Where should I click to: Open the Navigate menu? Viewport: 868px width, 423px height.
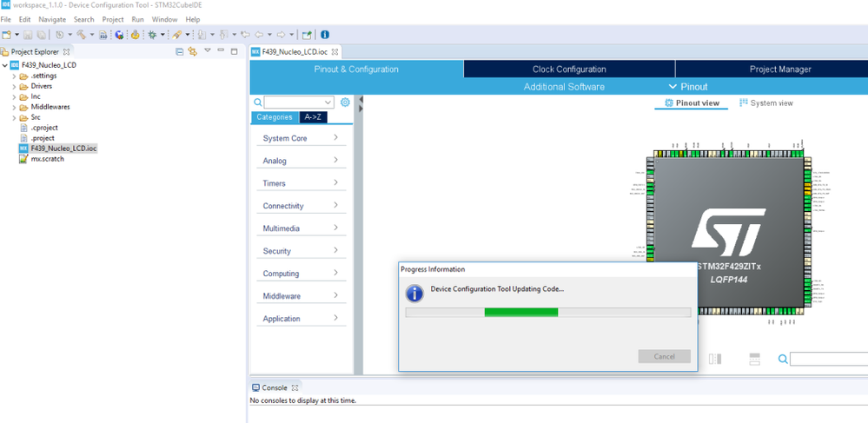[52, 19]
